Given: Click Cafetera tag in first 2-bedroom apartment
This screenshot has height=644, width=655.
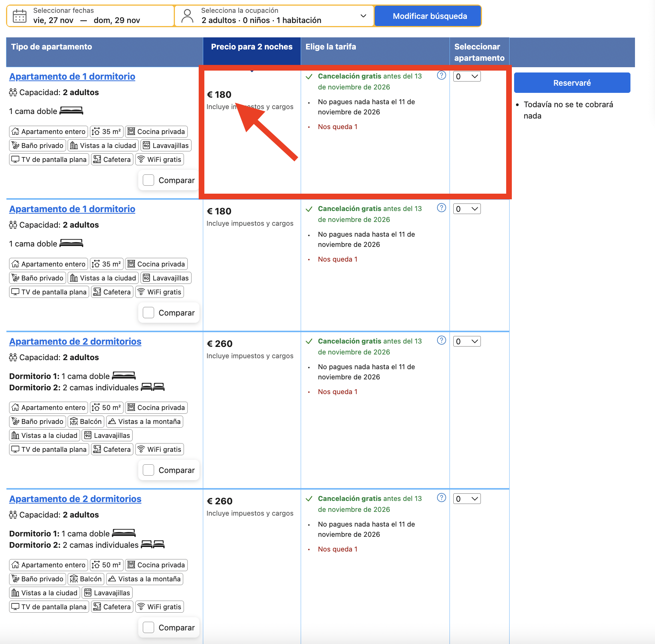Looking at the screenshot, I should click(112, 449).
